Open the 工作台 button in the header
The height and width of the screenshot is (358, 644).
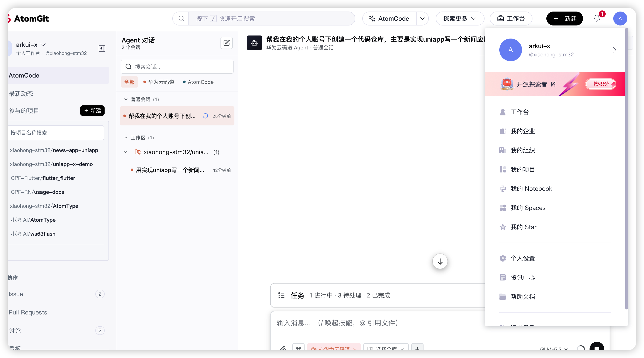tap(511, 19)
